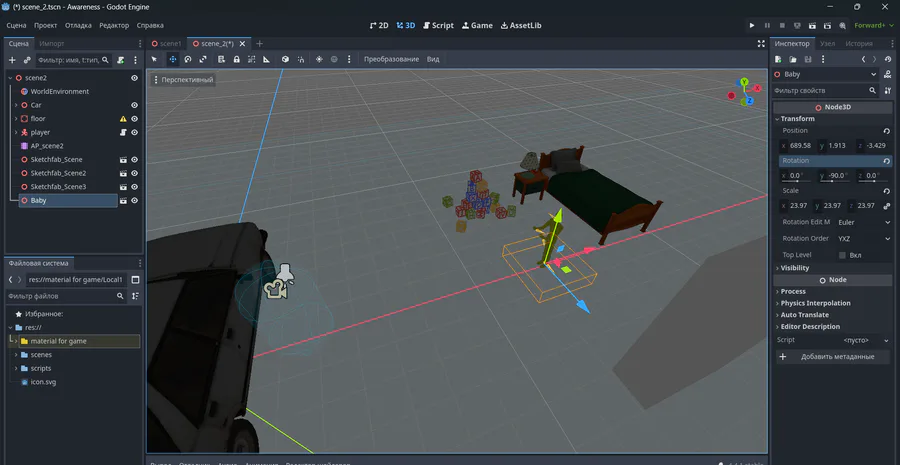Open the Проект menu
The image size is (900, 465).
click(45, 25)
